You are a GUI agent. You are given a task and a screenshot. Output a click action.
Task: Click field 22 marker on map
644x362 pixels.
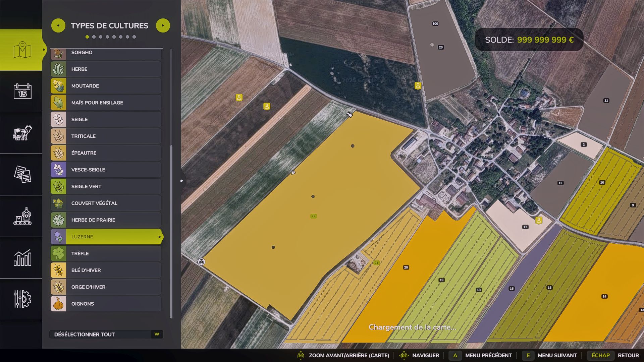coord(313,216)
